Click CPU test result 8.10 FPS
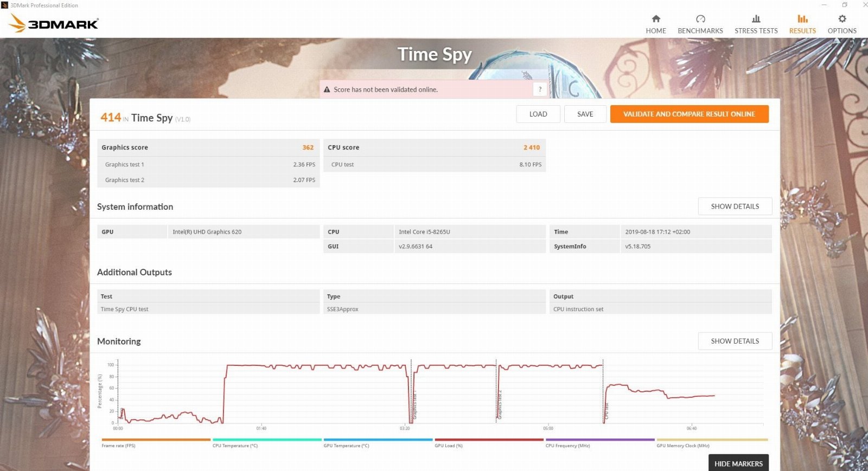The height and width of the screenshot is (471, 868). [x=531, y=164]
